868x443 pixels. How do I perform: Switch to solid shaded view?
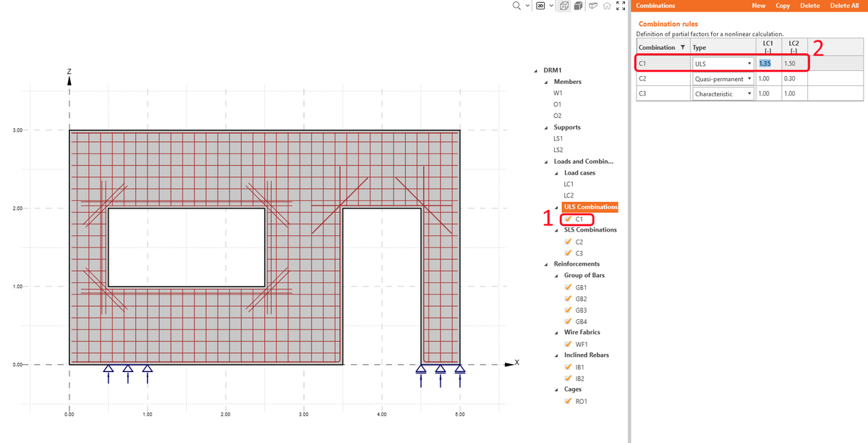576,6
